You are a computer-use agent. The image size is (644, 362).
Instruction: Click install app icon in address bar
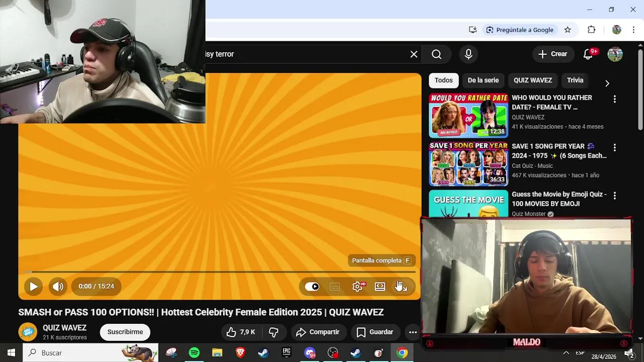[472, 30]
